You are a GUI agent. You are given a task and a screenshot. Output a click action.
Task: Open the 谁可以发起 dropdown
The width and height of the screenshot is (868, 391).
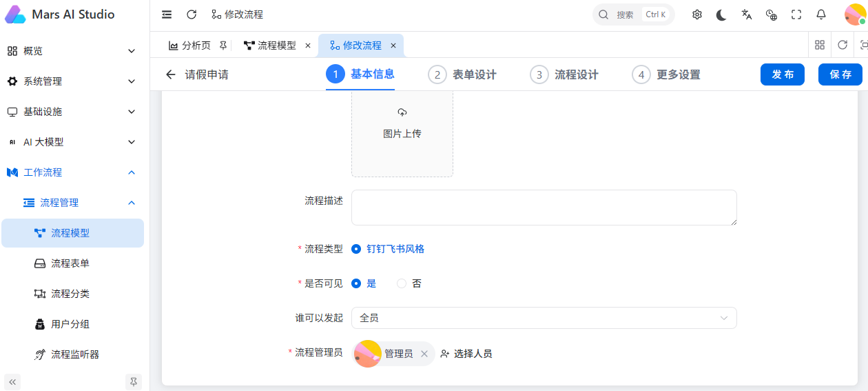[x=544, y=318]
